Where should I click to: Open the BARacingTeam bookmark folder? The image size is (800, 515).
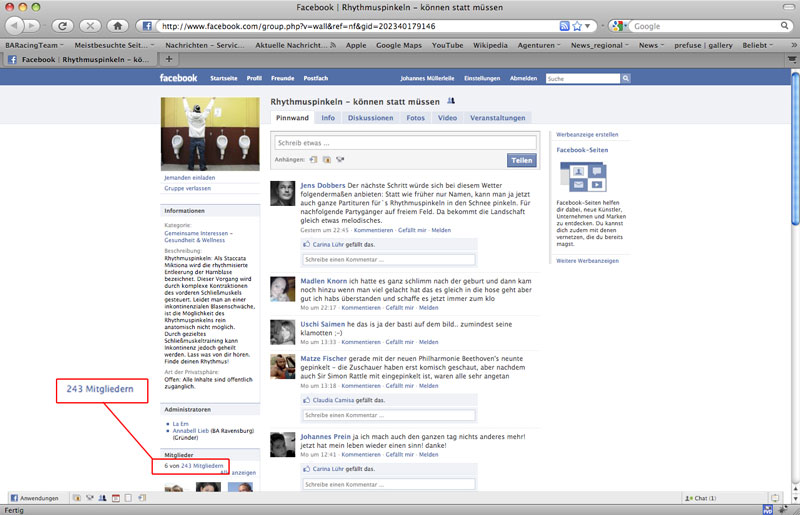pos(34,45)
